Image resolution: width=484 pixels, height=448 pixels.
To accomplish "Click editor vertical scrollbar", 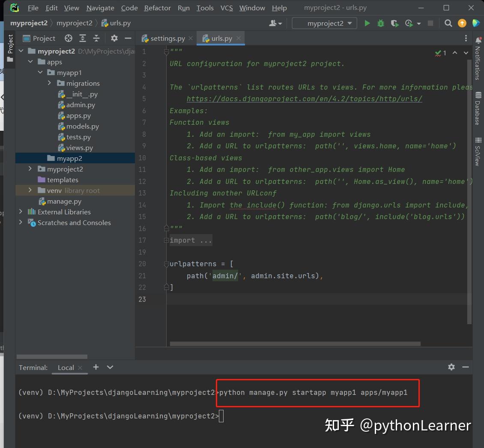I will pyautogui.click(x=469, y=192).
